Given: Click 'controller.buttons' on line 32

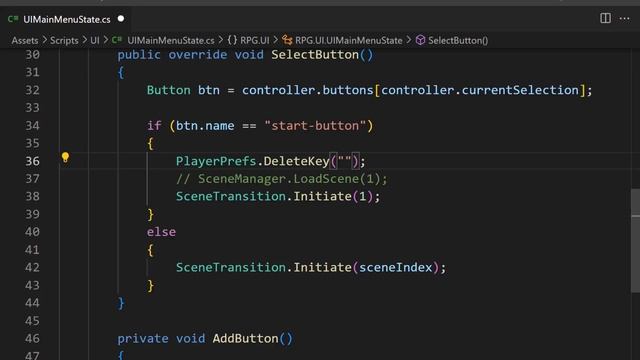Looking at the screenshot, I should click(307, 90).
